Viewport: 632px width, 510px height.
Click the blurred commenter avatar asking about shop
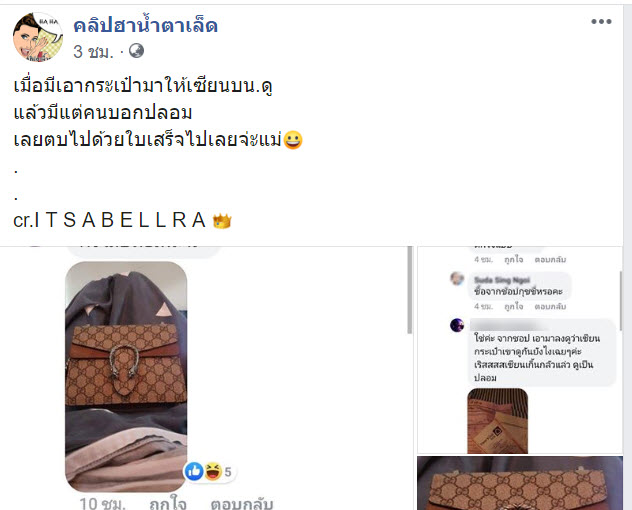point(457,279)
